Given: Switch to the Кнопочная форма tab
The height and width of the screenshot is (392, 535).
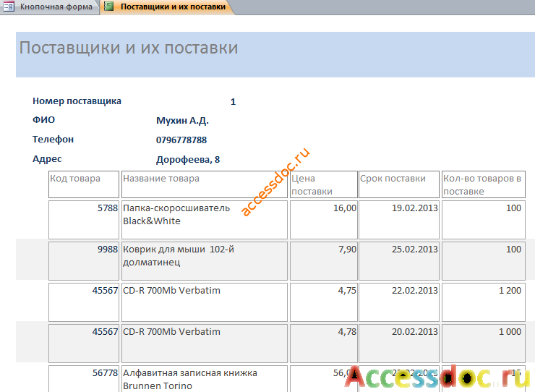Looking at the screenshot, I should pyautogui.click(x=50, y=7).
